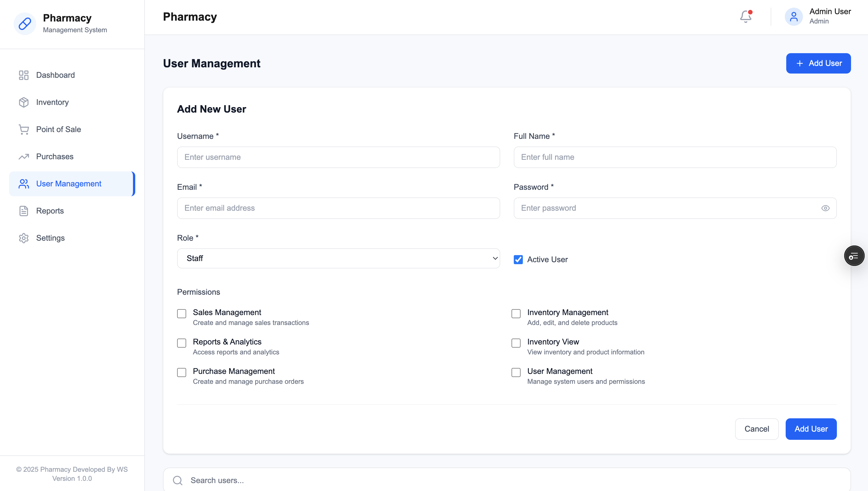Click the pharmacy pill logo icon

click(x=25, y=23)
